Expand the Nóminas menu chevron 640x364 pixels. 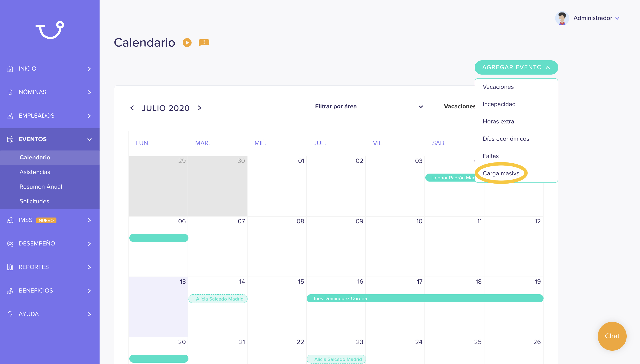(89, 92)
